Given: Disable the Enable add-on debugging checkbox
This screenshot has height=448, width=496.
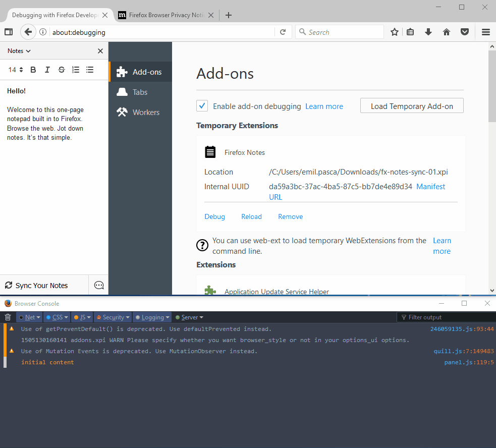Looking at the screenshot, I should coord(202,106).
